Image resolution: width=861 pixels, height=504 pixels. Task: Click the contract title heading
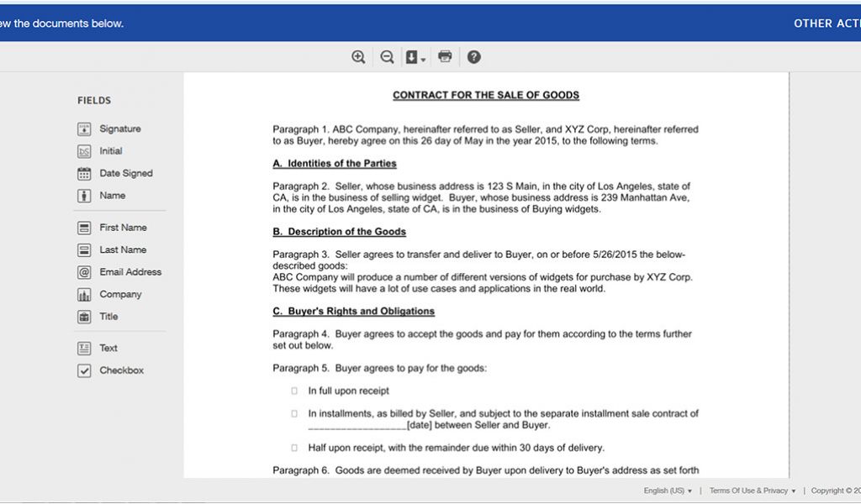pyautogui.click(x=486, y=95)
